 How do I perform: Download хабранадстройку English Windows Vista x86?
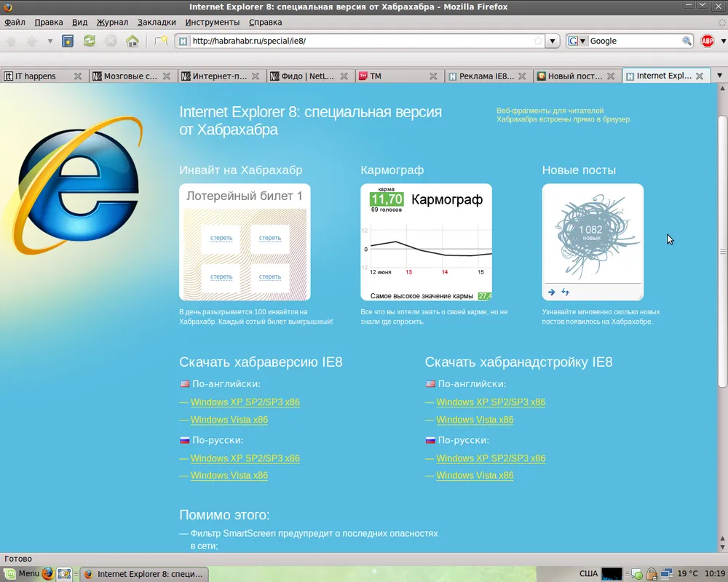pos(475,420)
